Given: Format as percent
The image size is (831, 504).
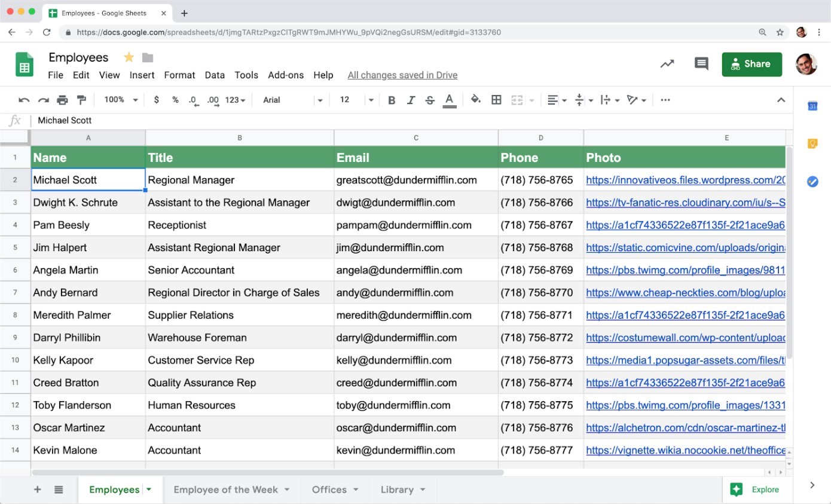Looking at the screenshot, I should pos(175,100).
